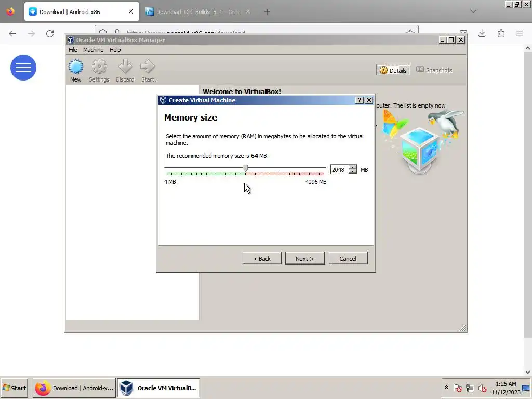Show hidden system tray icons
532x399 pixels.
(446, 388)
